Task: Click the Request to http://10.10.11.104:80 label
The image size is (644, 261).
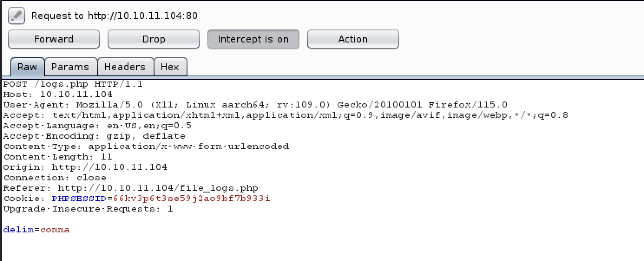Action: [115, 16]
